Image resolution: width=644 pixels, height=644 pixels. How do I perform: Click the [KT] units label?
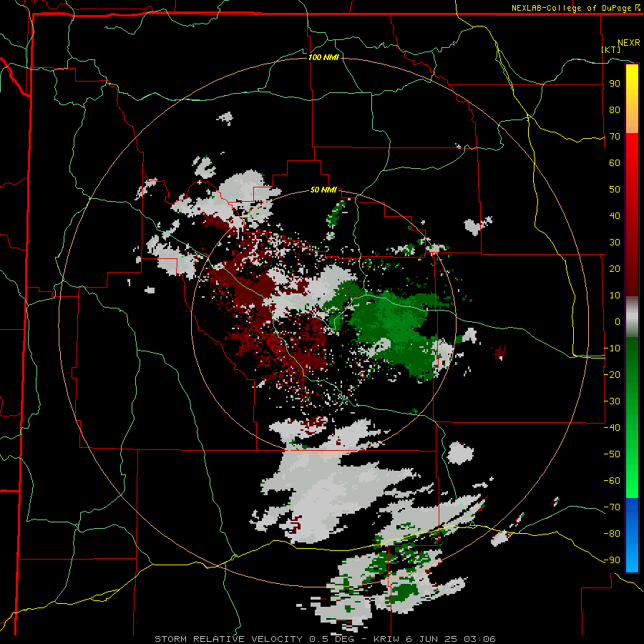(x=611, y=49)
